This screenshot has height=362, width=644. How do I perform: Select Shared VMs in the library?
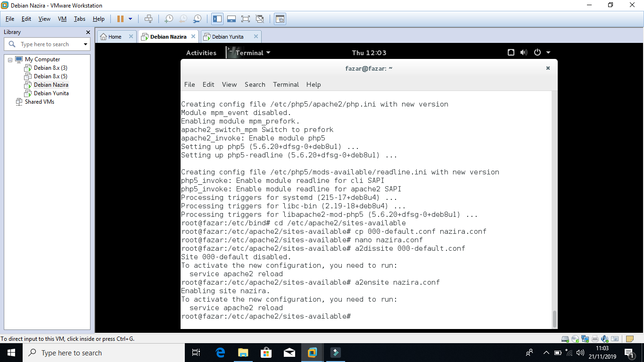40,102
